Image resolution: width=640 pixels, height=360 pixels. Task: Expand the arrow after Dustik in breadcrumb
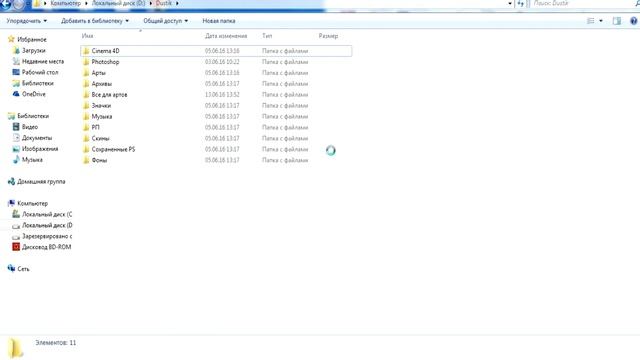point(177,3)
